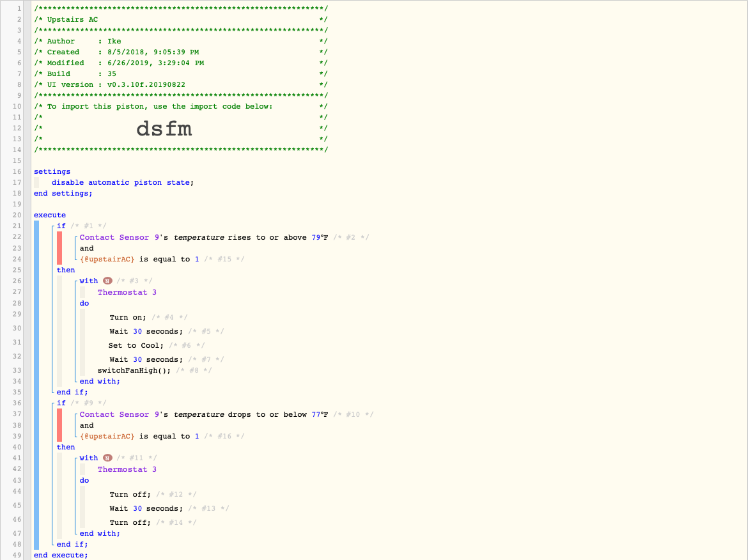Open the first Thermostat 3 device
753x560 pixels.
click(x=127, y=292)
